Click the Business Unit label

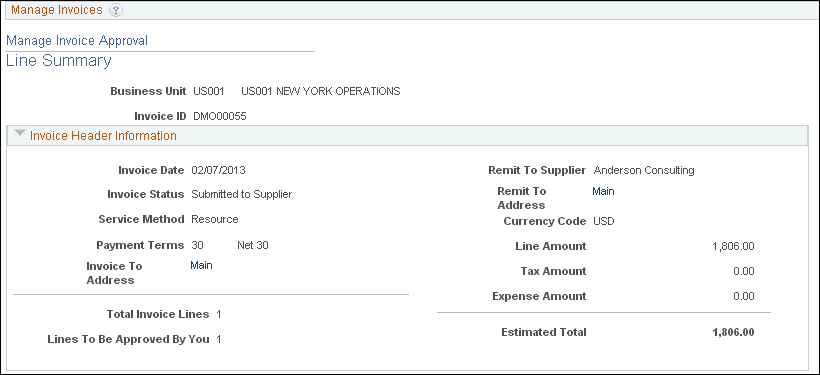tap(148, 91)
